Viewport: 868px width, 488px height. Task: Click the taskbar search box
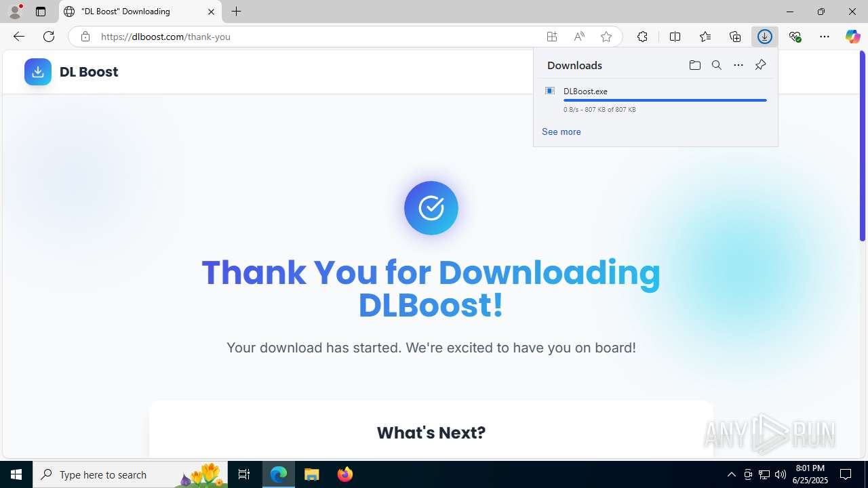(130, 474)
